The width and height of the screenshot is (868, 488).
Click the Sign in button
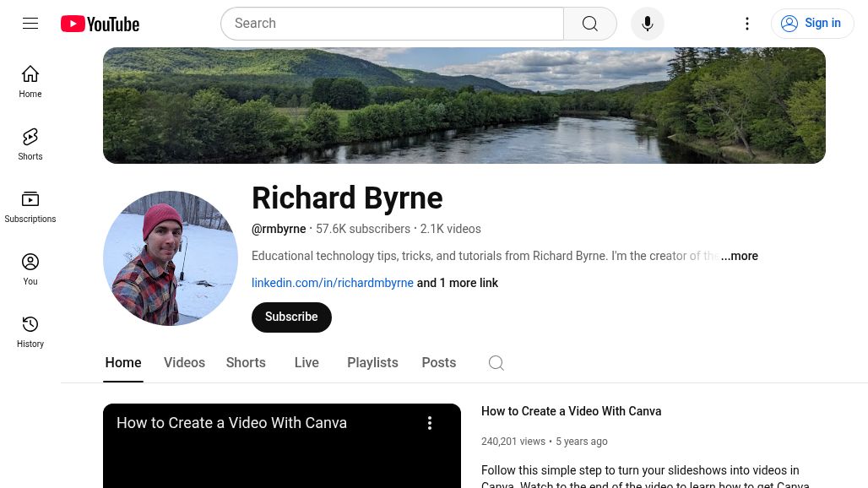click(812, 24)
